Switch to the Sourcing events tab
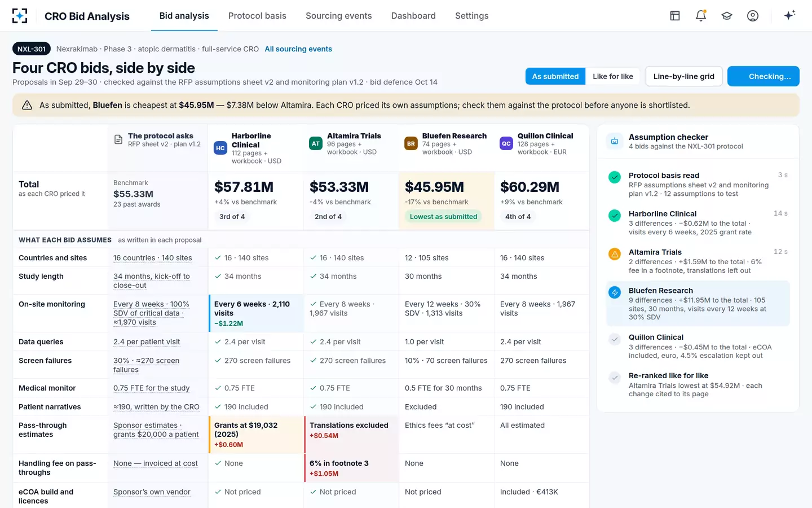 [x=339, y=16]
